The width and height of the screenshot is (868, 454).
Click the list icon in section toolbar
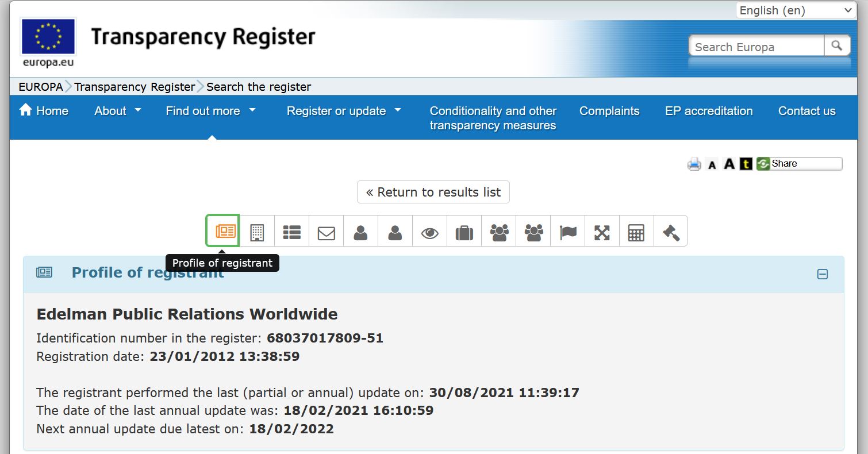pos(291,232)
